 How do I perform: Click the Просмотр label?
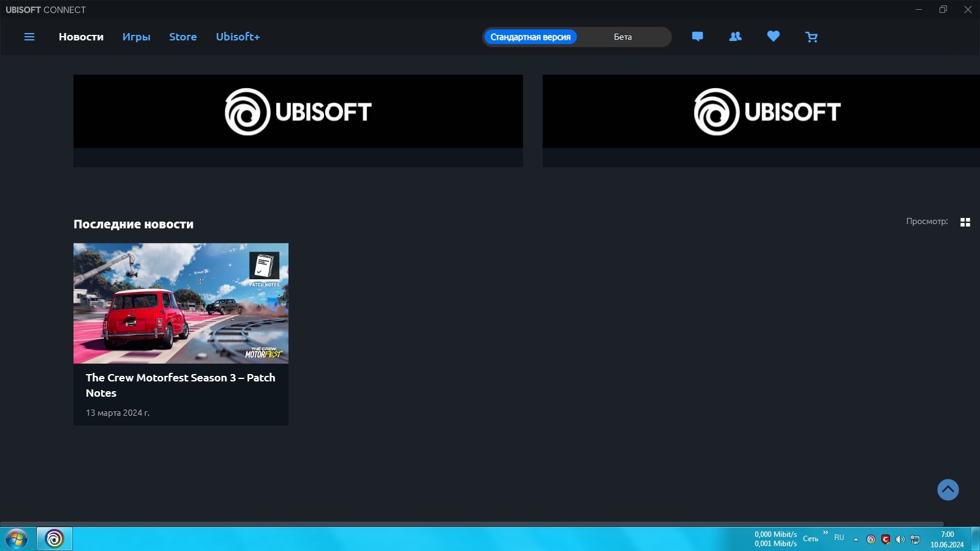pos(927,221)
